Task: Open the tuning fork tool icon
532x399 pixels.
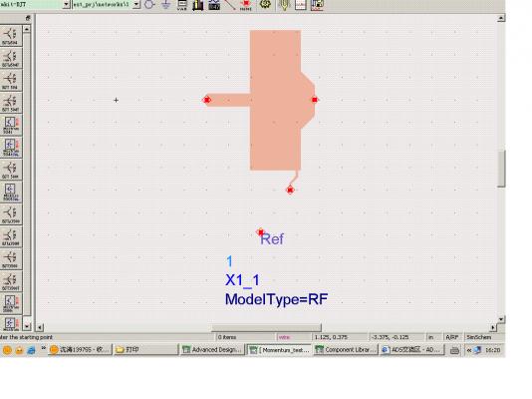Action: 284,5
